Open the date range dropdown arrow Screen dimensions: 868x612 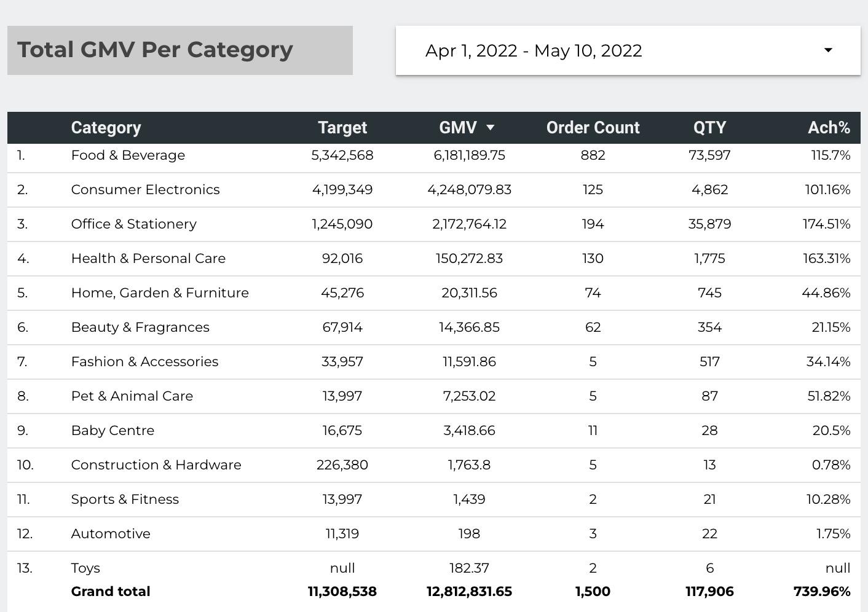pos(828,50)
